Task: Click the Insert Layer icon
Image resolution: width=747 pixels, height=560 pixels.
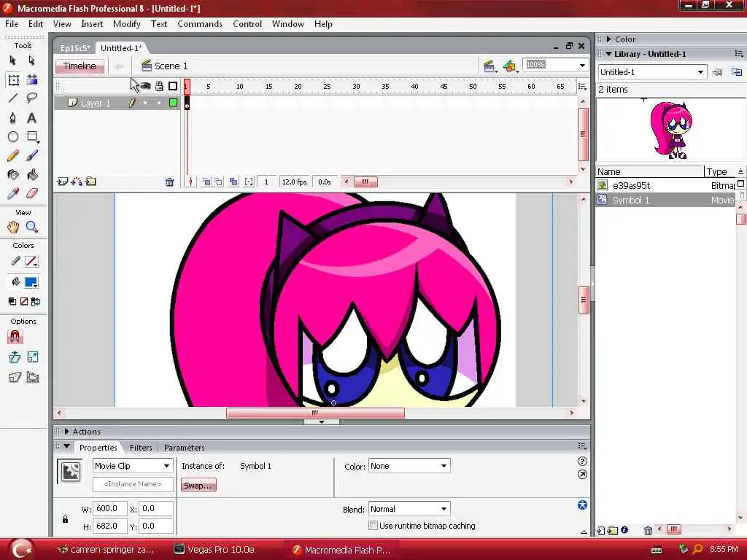Action: tap(63, 182)
